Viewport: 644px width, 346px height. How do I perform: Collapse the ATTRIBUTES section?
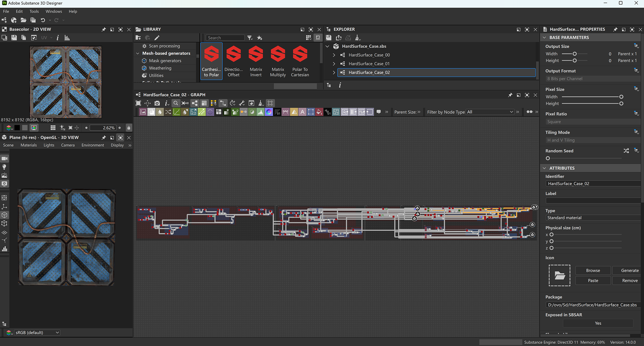click(x=544, y=168)
